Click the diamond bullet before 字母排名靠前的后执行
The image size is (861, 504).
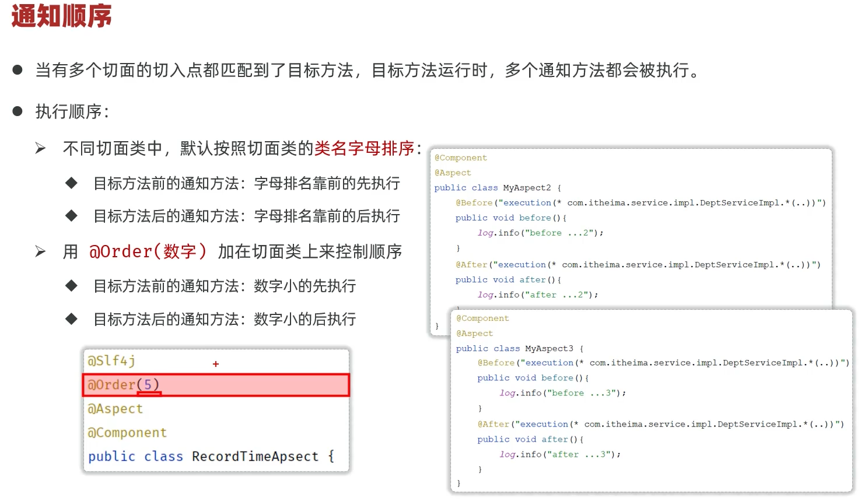[72, 216]
